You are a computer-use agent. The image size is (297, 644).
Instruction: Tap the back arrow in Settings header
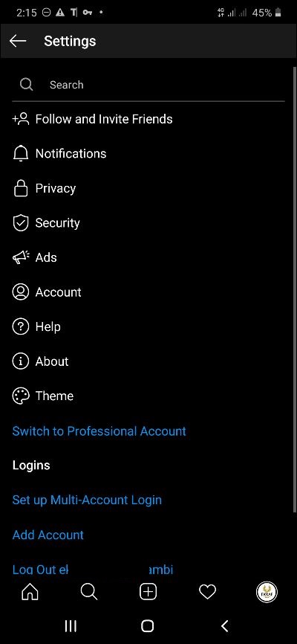(18, 41)
